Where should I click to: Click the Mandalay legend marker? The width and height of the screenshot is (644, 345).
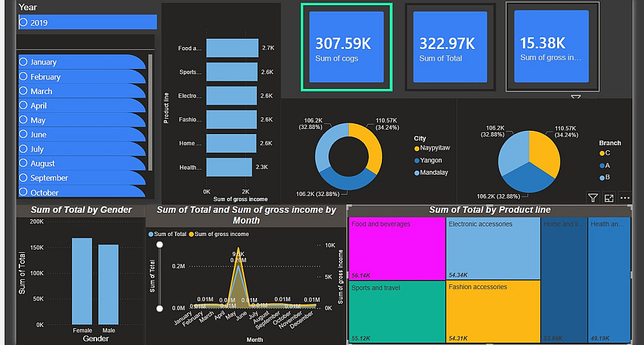click(x=417, y=173)
